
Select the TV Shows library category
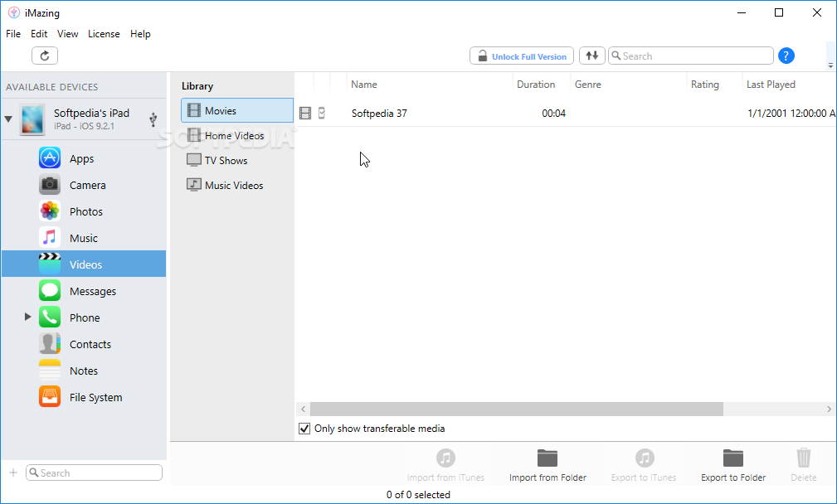[237, 160]
